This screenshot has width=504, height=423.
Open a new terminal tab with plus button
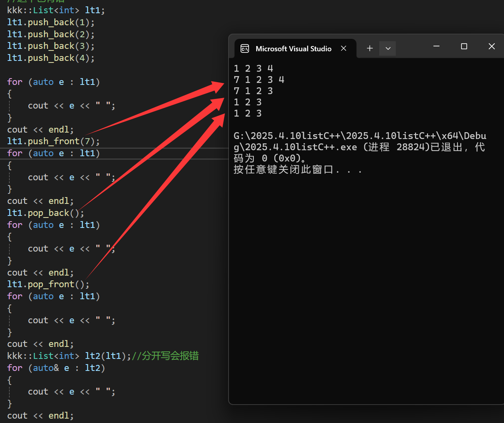[370, 48]
